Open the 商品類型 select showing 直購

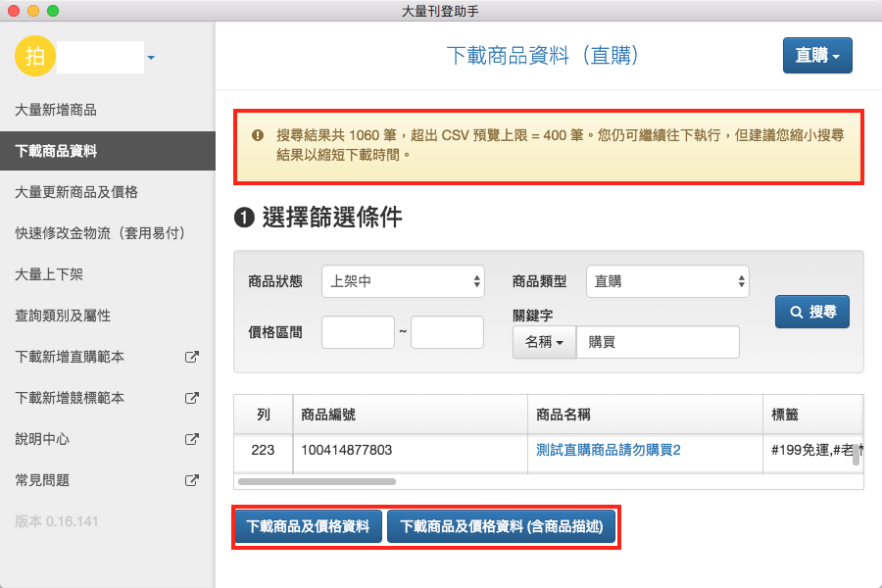(x=667, y=281)
